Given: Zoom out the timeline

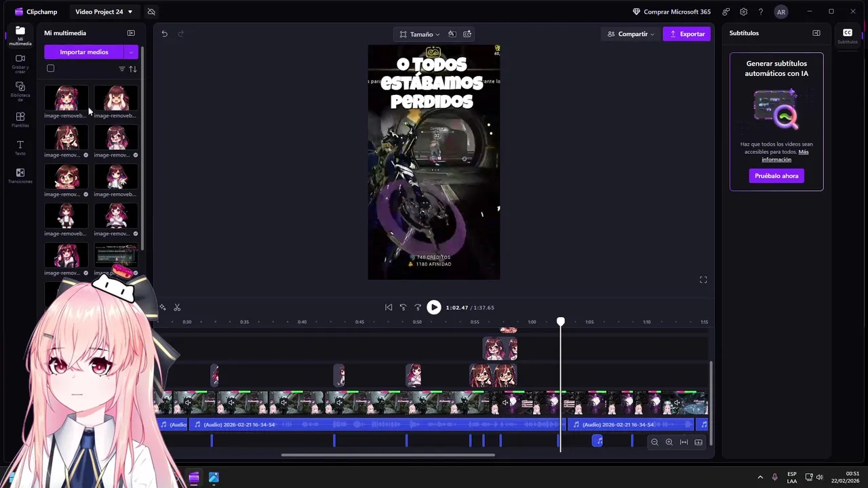Looking at the screenshot, I should [x=654, y=443].
